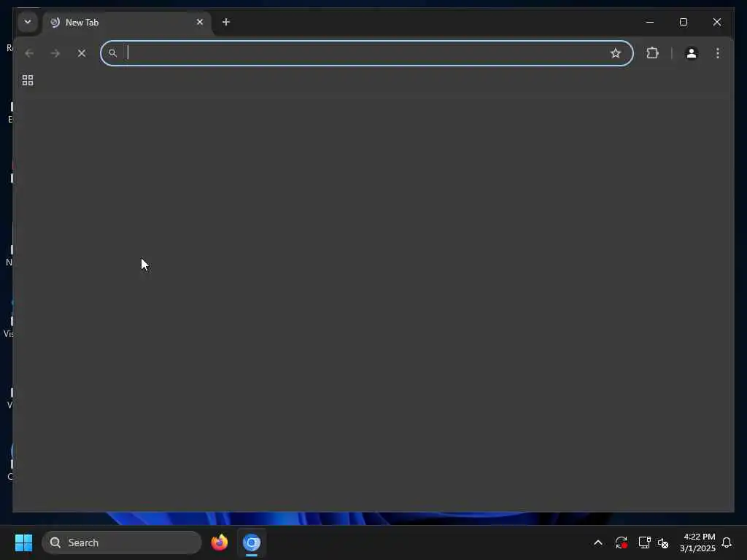Open the profile avatar menu
747x560 pixels.
pyautogui.click(x=692, y=53)
